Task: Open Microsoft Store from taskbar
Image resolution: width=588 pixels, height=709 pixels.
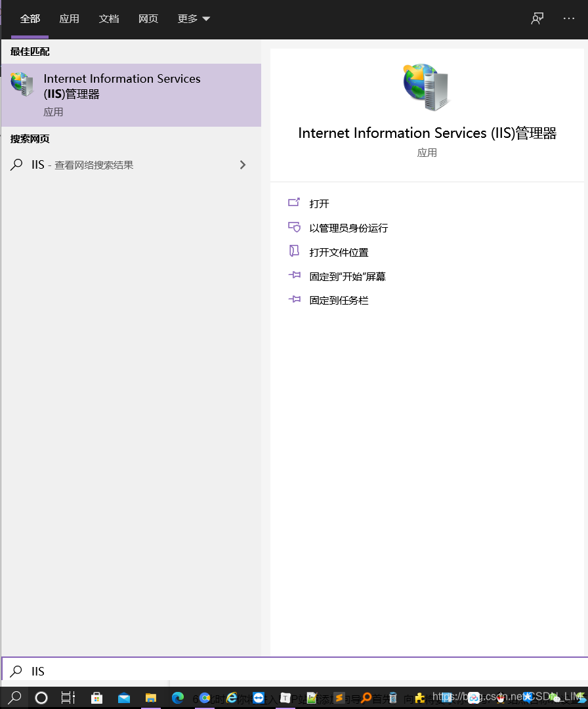Action: click(x=96, y=698)
